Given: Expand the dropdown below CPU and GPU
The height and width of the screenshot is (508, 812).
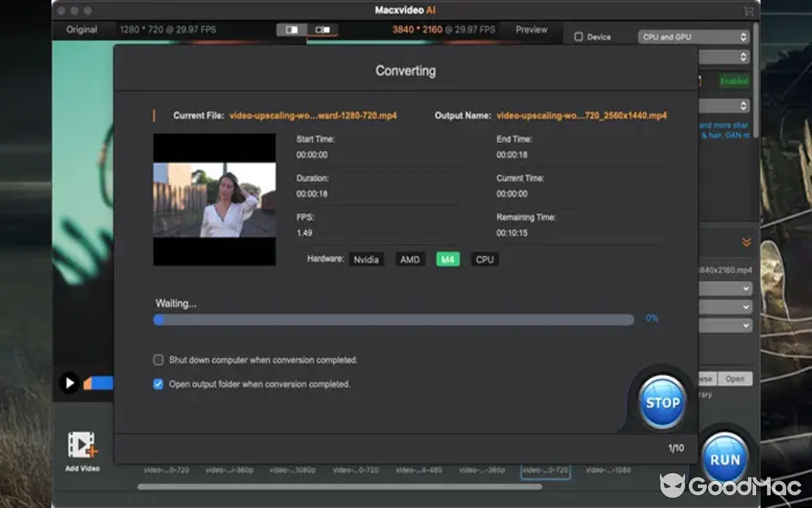Looking at the screenshot, I should pyautogui.click(x=724, y=57).
